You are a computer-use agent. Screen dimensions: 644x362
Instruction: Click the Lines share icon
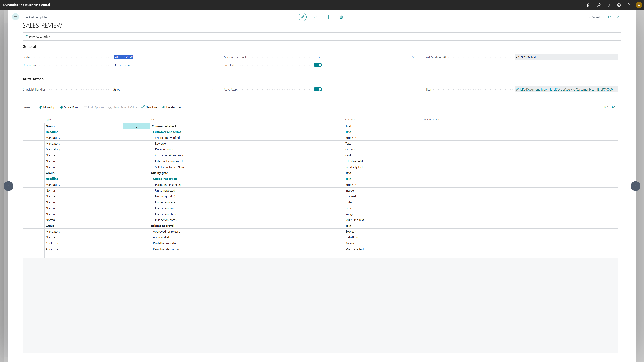point(606,107)
